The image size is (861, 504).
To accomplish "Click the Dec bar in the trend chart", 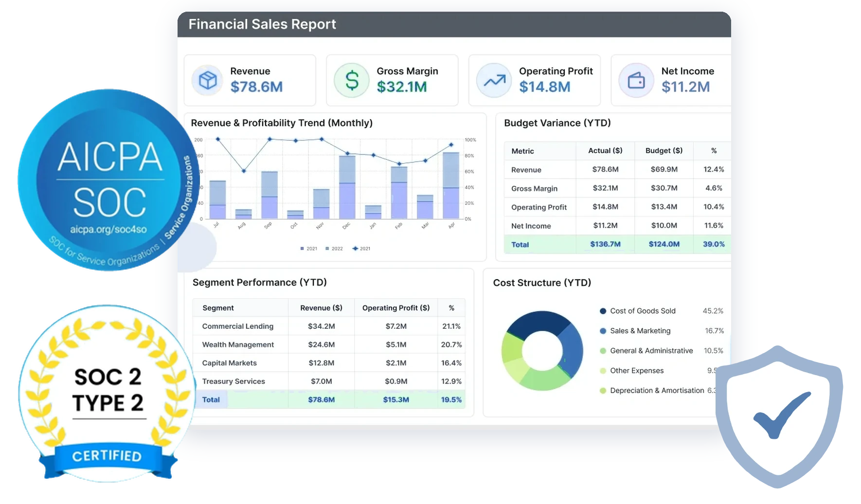I will click(x=347, y=187).
